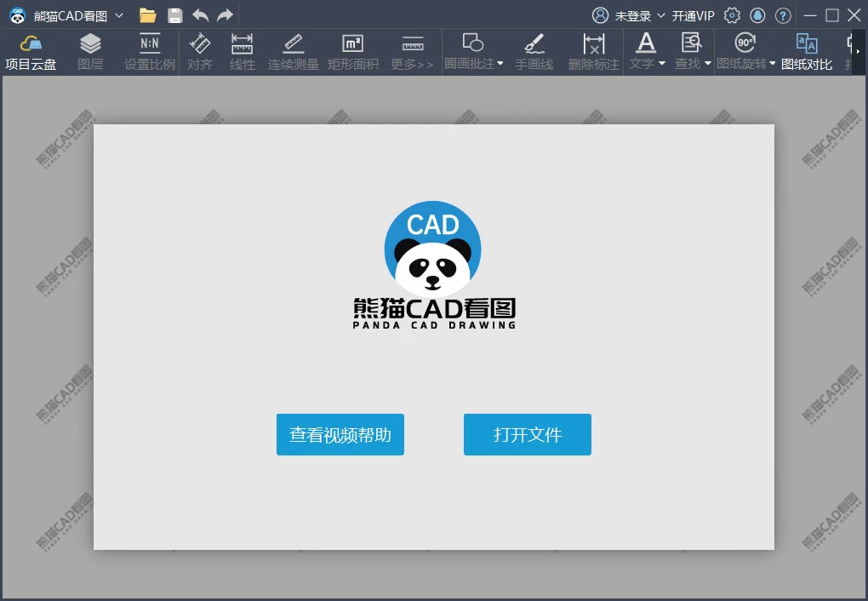Click 打开文件 to open a file
Viewport: 868px width, 601px height.
coord(527,434)
